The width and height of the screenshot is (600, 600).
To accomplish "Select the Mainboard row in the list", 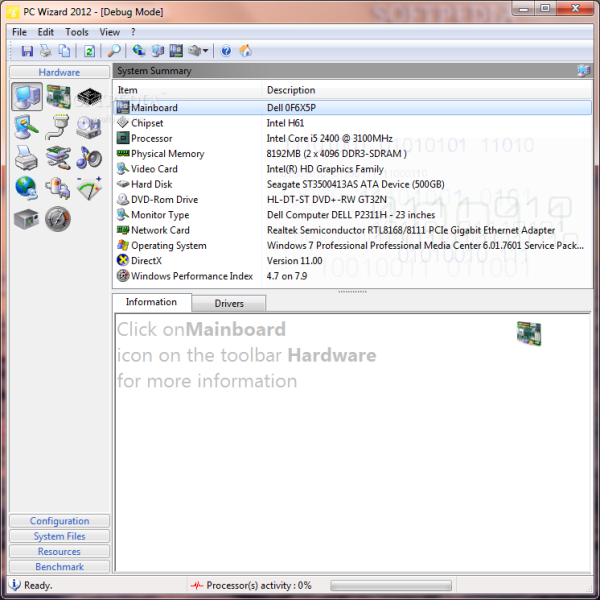I will point(353,108).
